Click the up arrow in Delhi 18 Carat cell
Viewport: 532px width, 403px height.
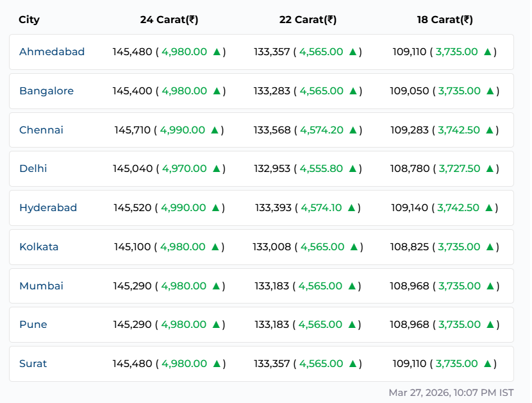[490, 169]
